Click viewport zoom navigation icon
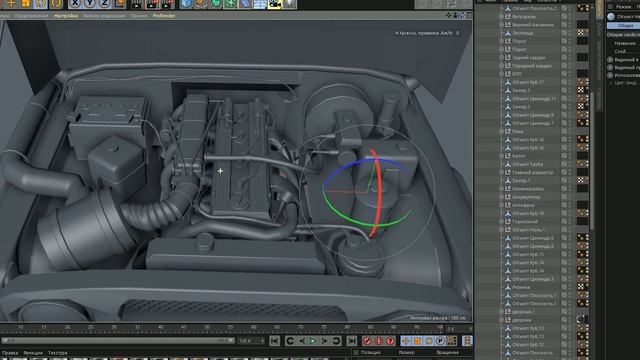Screen dimensions: 640x360 click(456, 16)
